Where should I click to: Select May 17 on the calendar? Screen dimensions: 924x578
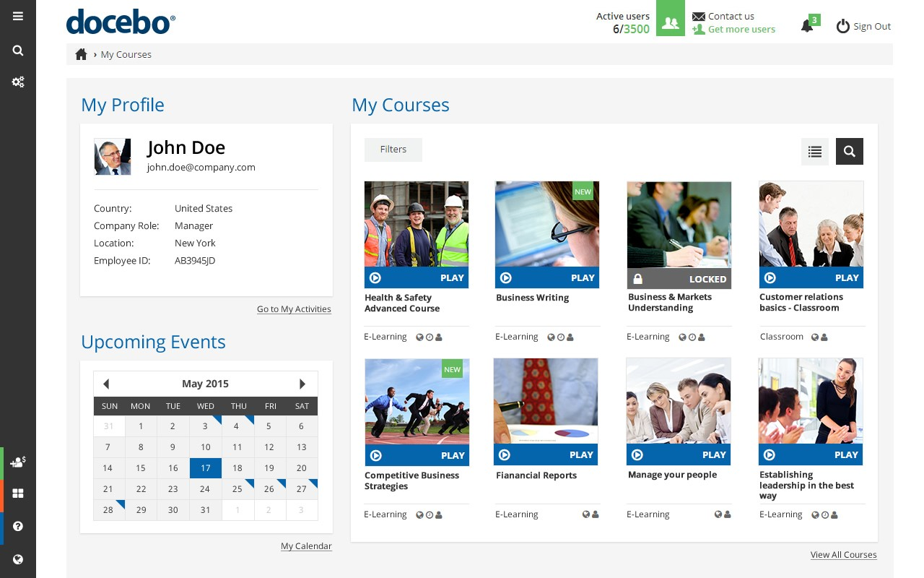pyautogui.click(x=205, y=467)
